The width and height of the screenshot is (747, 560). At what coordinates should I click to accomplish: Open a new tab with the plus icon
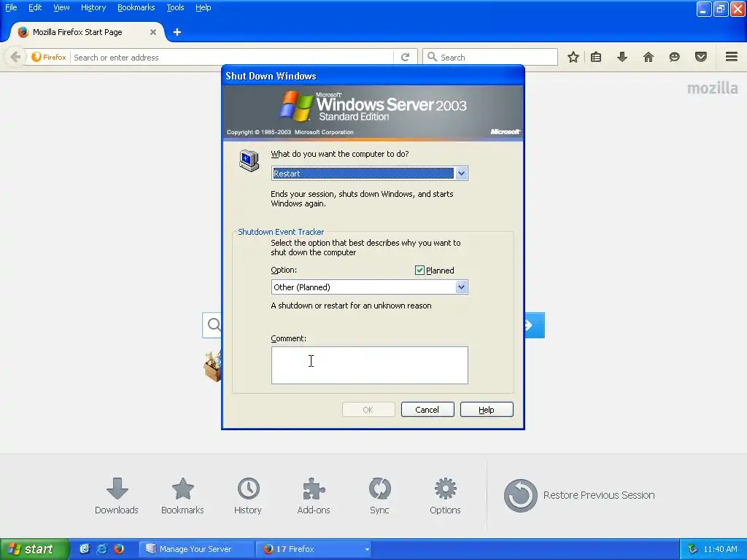tap(177, 32)
